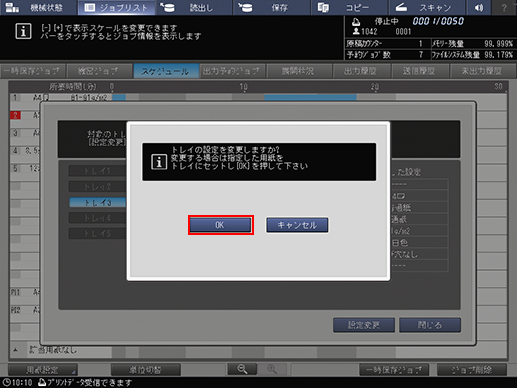Switch to the ジョブリスト tab
517x388 pixels.
(116, 7)
